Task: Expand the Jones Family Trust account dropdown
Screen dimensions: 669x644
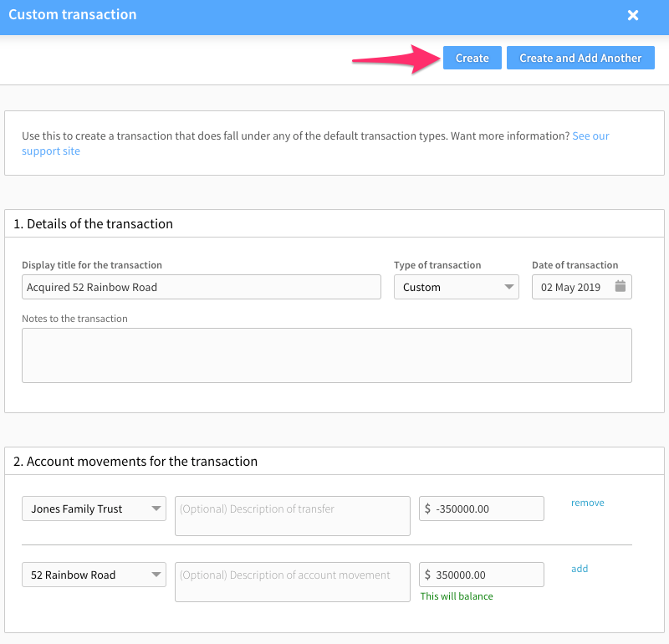Action: tap(94, 509)
